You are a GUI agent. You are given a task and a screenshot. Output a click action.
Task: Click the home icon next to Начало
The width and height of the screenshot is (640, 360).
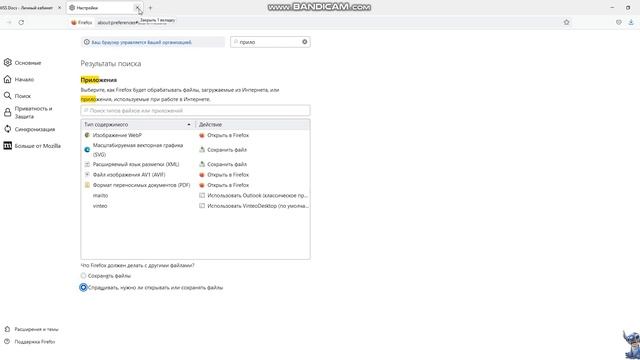pyautogui.click(x=7, y=79)
